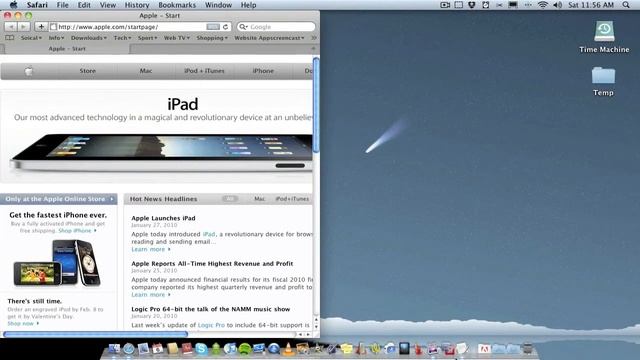Screen dimensions: 640x360
Task: Expand the Shopping bookmarks folder
Action: (212, 38)
